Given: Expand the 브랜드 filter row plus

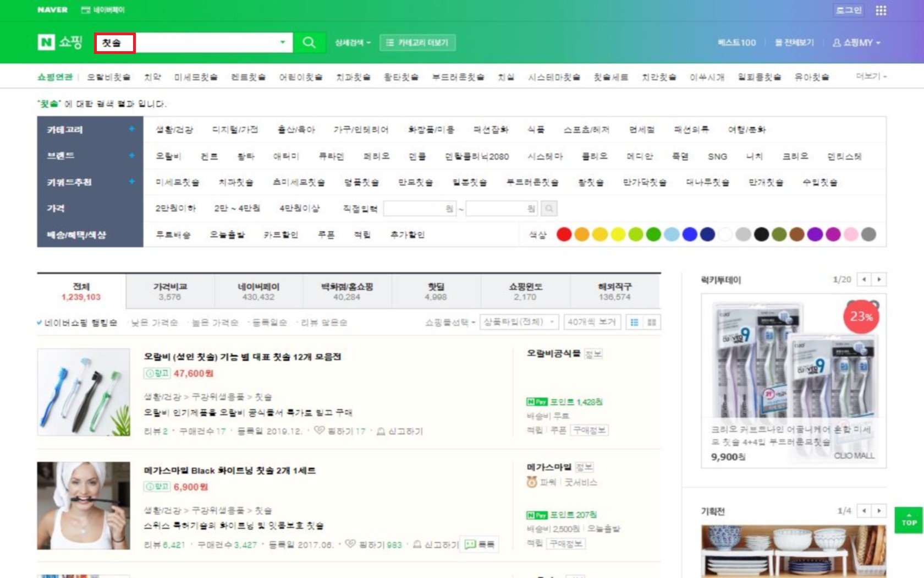Looking at the screenshot, I should (x=132, y=155).
